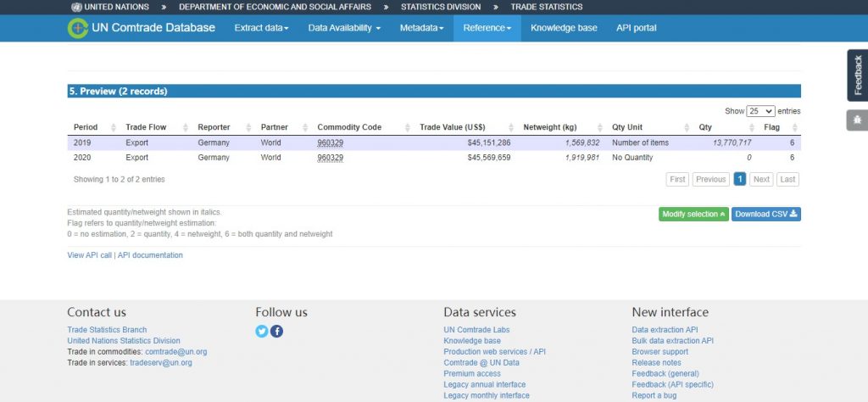
Task: Open the Bulk data extraction API link
Action: (672, 341)
